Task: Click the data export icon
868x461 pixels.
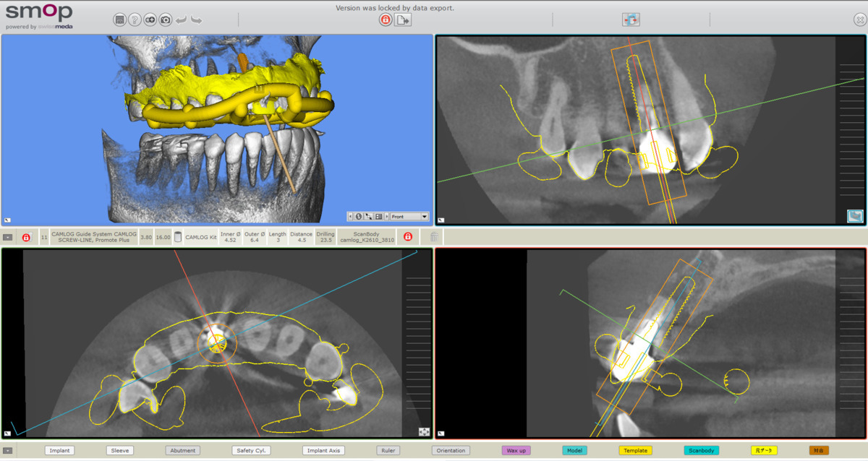Action: coord(404,20)
